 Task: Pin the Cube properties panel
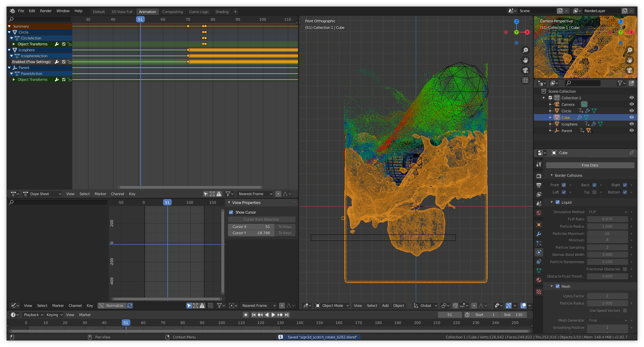point(631,153)
